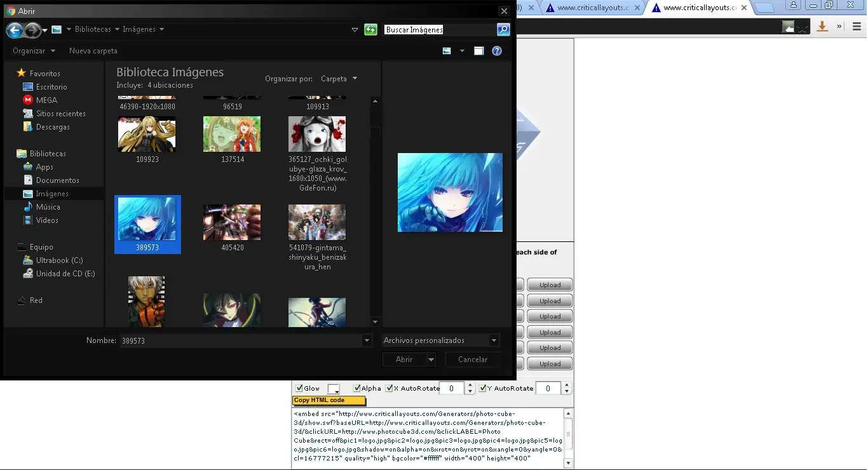
Task: Select image thumbnail 405420
Action: point(232,222)
